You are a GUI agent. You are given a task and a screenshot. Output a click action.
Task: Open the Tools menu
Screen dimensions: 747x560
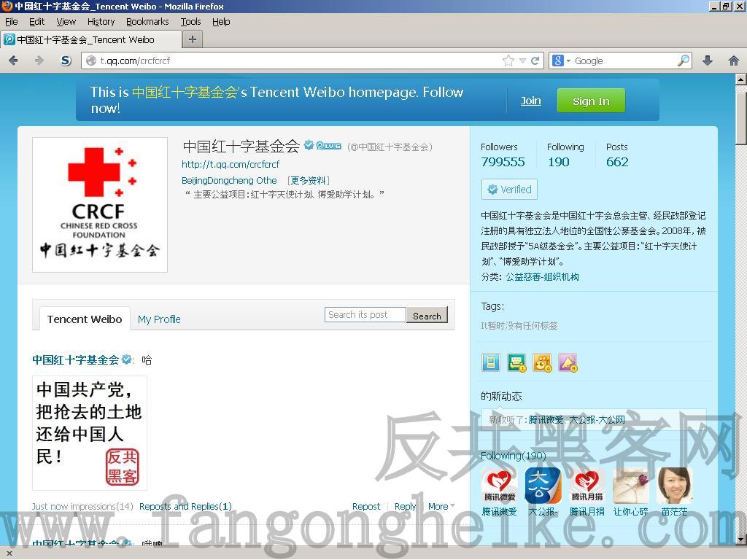point(190,21)
